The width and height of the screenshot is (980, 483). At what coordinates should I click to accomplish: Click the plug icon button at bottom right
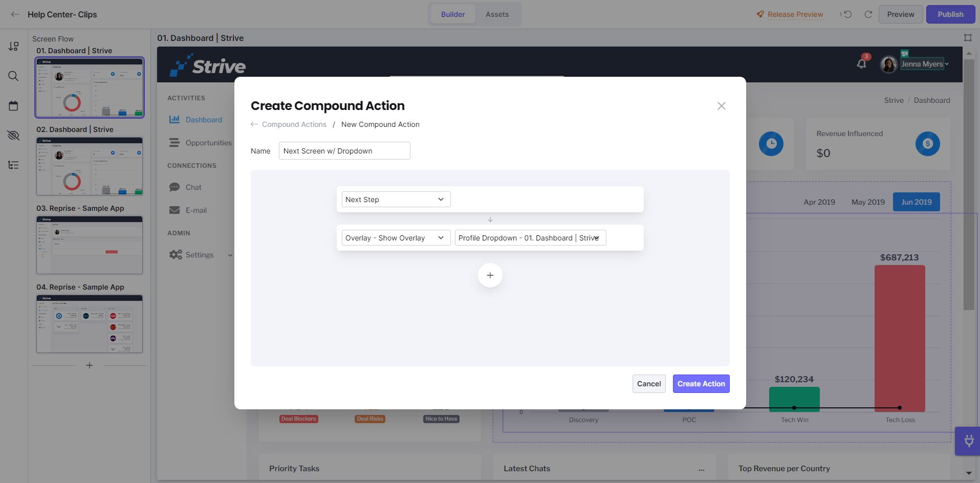click(x=968, y=441)
